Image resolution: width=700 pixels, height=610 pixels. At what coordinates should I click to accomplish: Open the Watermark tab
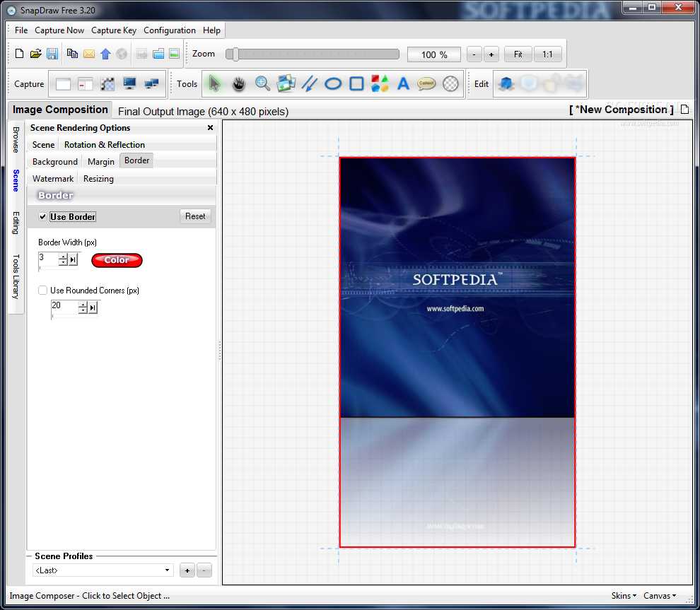point(53,179)
